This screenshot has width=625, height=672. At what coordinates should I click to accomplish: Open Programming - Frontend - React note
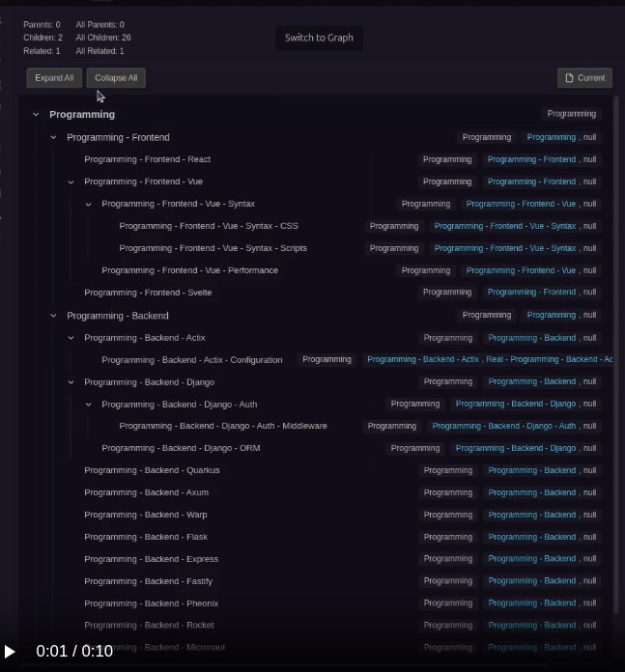pyautogui.click(x=148, y=159)
